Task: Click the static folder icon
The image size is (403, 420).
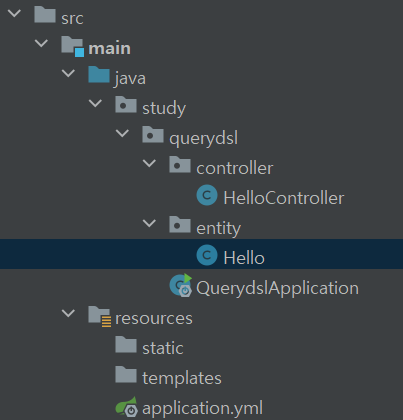Action: pyautogui.click(x=126, y=344)
